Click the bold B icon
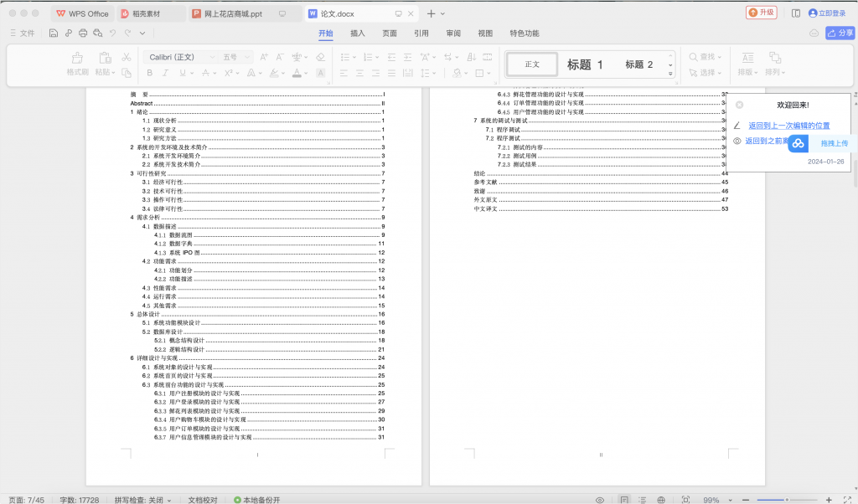The image size is (858, 504). click(x=150, y=73)
